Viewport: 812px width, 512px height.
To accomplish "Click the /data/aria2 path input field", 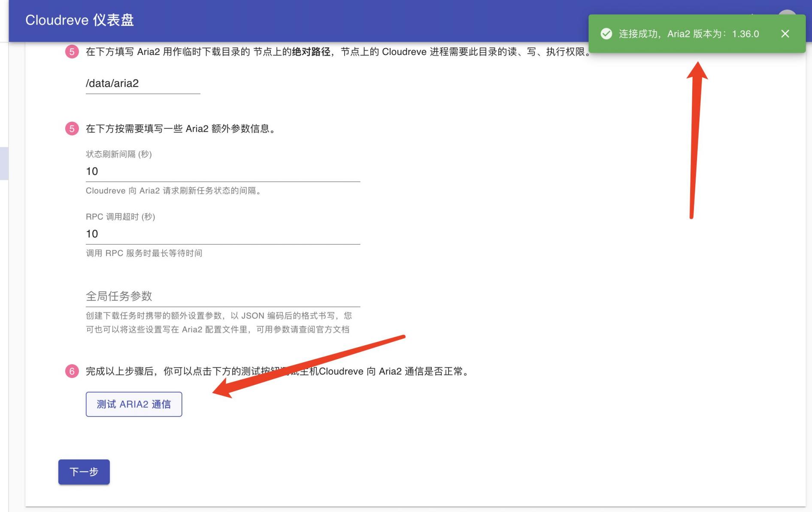I will pos(142,83).
